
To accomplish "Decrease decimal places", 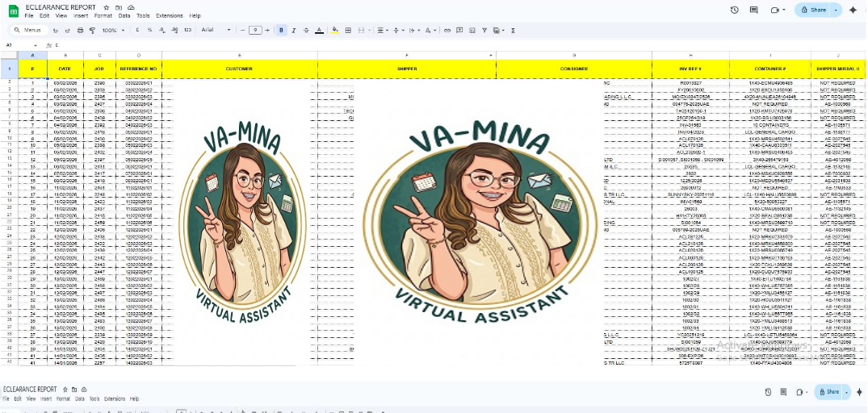I will coord(162,31).
